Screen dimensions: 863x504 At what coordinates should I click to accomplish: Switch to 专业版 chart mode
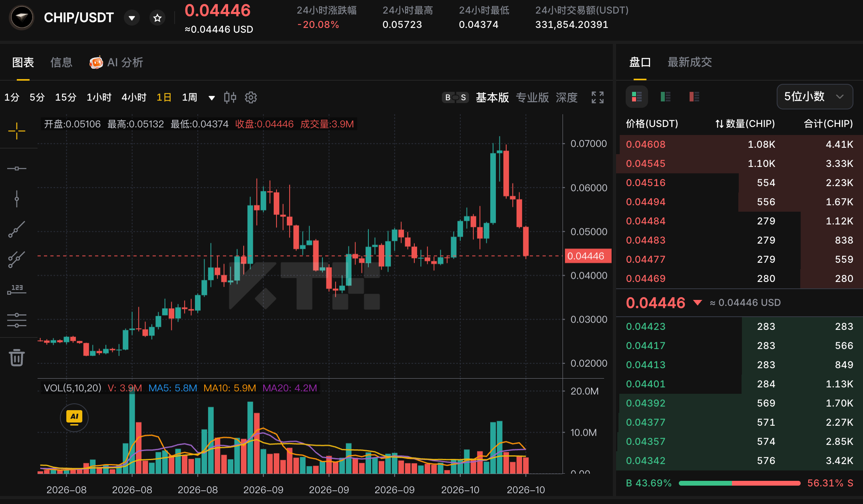pyautogui.click(x=532, y=97)
